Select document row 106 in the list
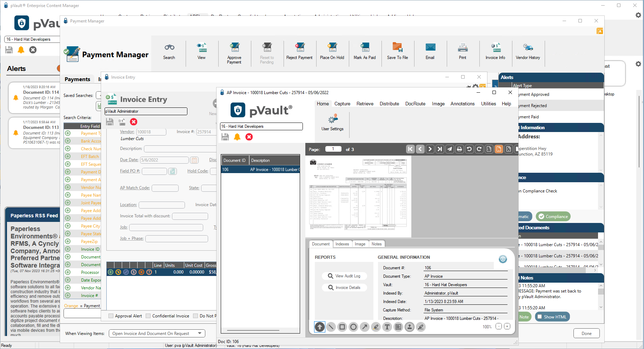 [260, 170]
